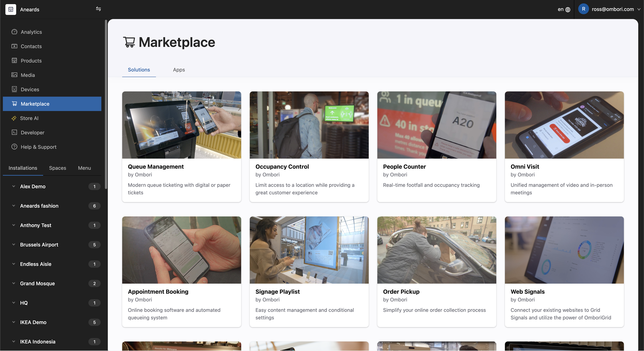The width and height of the screenshot is (644, 351).
Task: Open the Media library icon
Action: pyautogui.click(x=15, y=75)
